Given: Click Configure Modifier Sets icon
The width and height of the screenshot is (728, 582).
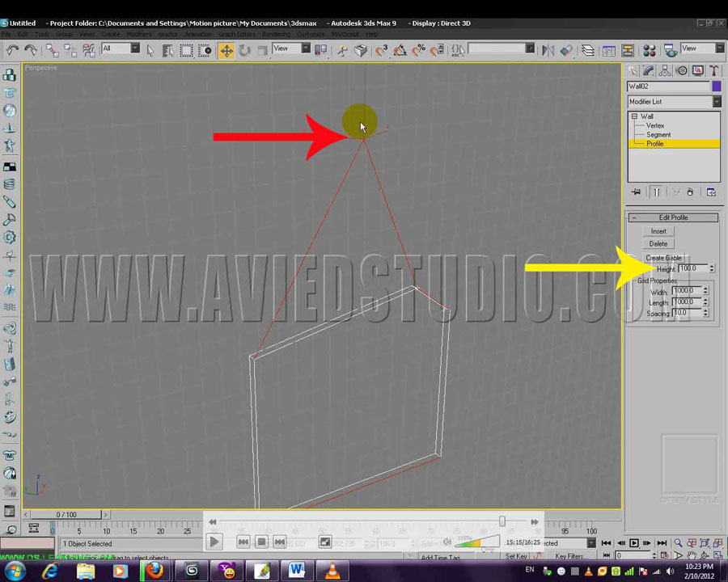Looking at the screenshot, I should tap(711, 192).
